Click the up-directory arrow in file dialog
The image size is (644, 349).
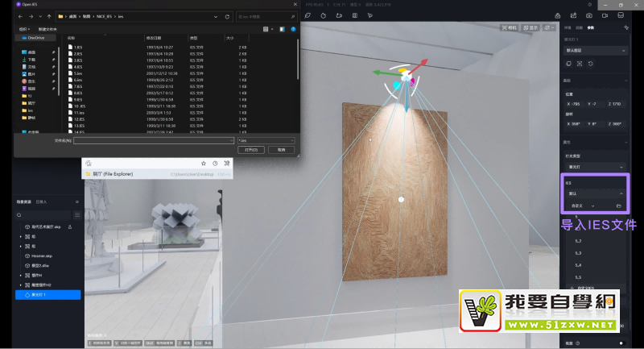[x=47, y=15]
